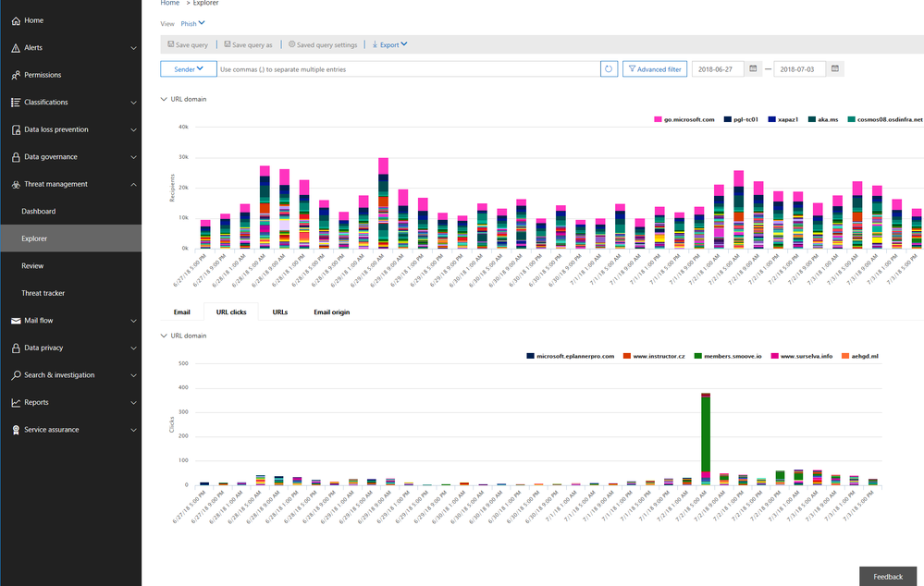The image size is (924, 586).
Task: Expand Data loss prevention chevron
Action: point(133,129)
